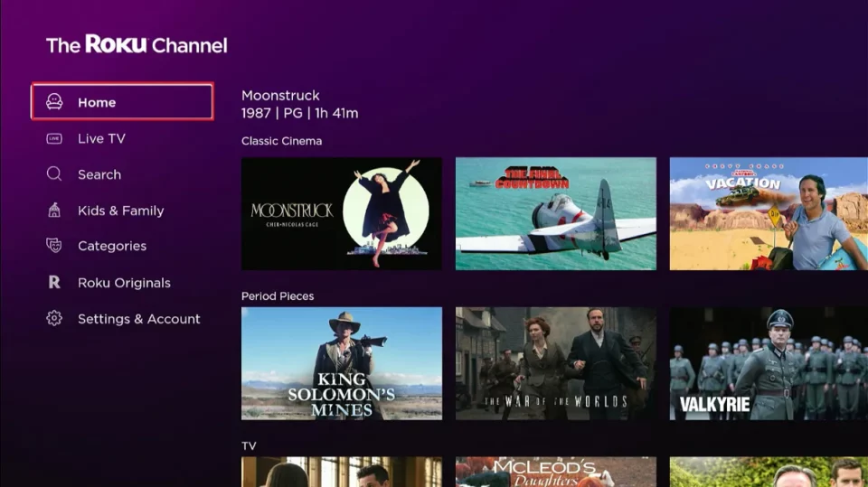Image resolution: width=868 pixels, height=487 pixels.
Task: Choose the Vacation movie poster
Action: click(768, 213)
